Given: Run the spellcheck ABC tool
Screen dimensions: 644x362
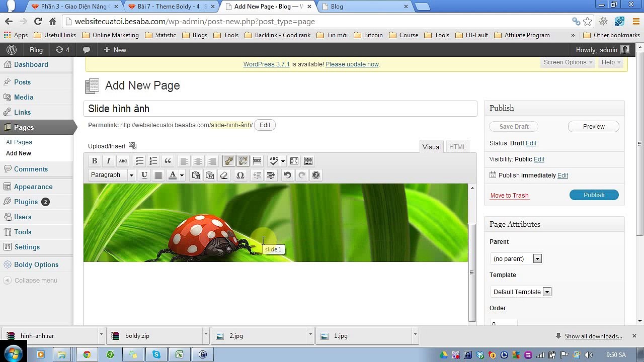Looking at the screenshot, I should 274,161.
